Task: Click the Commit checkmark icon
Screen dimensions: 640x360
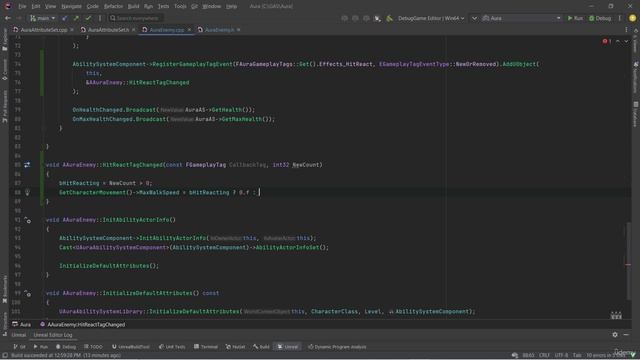Action: (88, 18)
